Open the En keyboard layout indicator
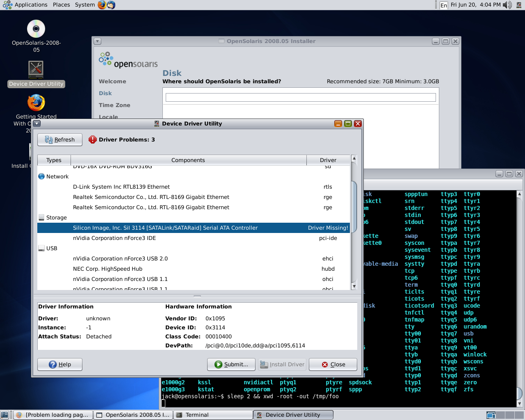Screen dimensions: 525x420 pyautogui.click(x=444, y=5)
